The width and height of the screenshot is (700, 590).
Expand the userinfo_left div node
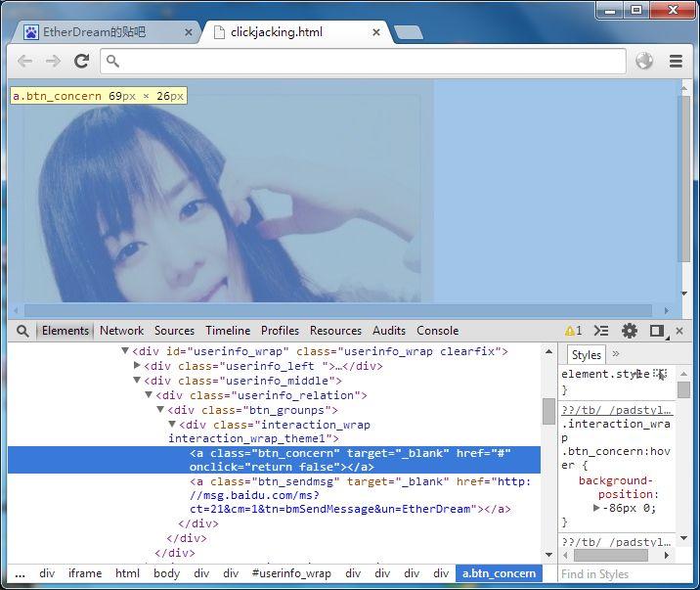point(137,365)
